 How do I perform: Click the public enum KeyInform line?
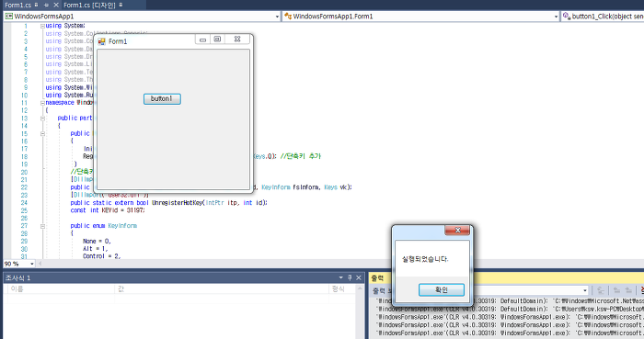pyautogui.click(x=103, y=225)
